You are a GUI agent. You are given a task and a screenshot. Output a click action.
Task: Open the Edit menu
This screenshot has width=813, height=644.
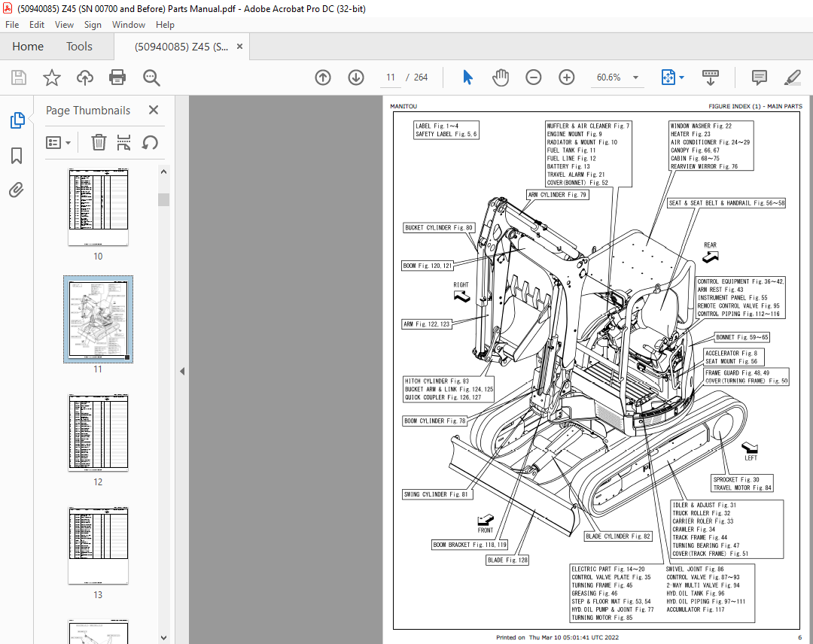(x=37, y=25)
